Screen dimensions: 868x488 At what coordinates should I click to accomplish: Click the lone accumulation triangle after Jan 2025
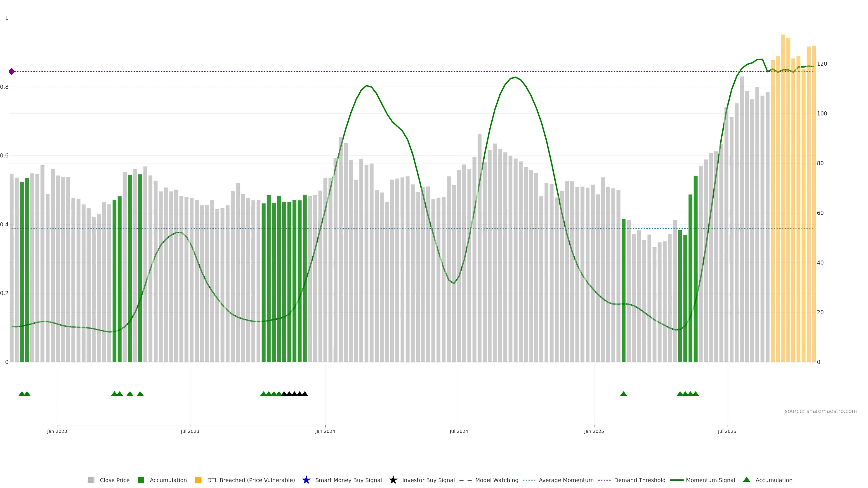(x=623, y=394)
